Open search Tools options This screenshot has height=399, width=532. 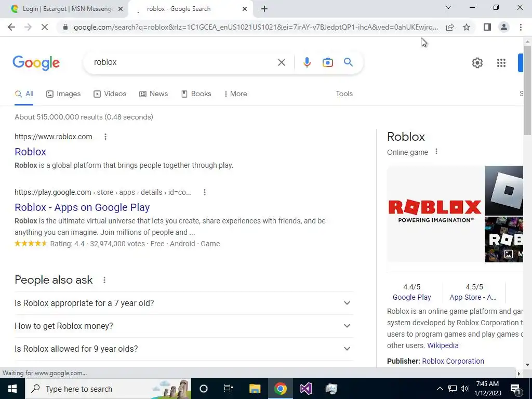click(x=344, y=94)
